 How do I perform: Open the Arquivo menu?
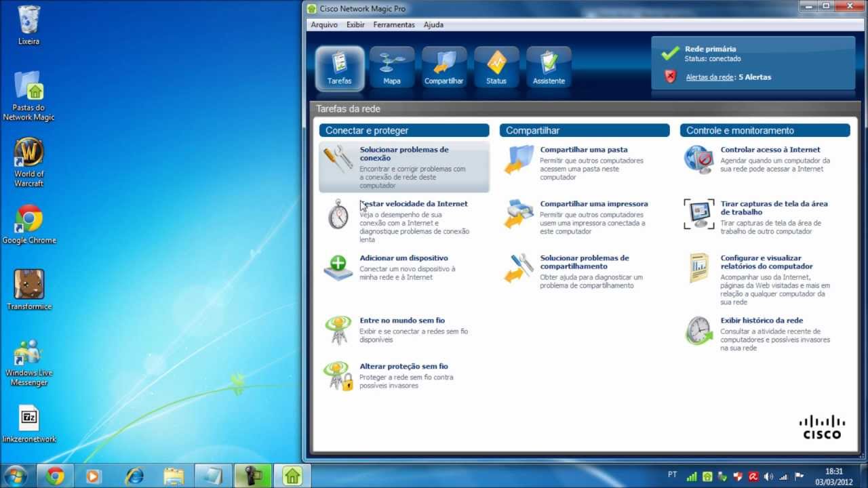pyautogui.click(x=324, y=25)
